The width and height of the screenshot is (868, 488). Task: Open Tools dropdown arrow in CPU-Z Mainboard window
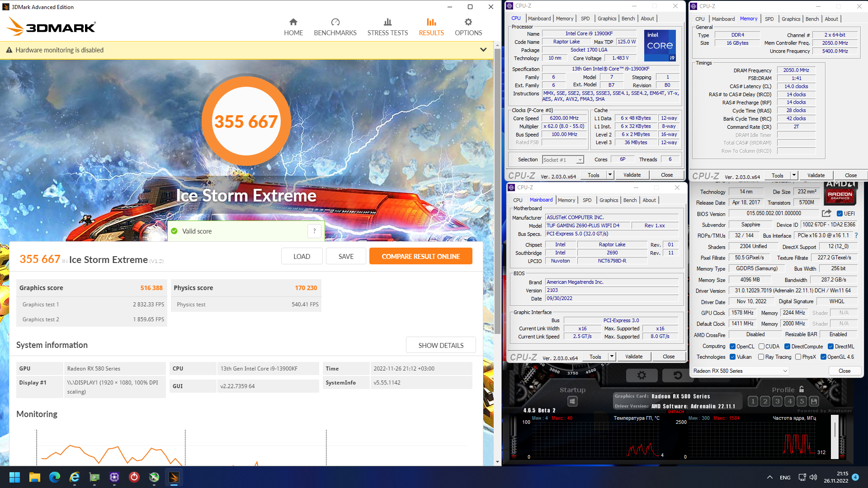point(612,357)
